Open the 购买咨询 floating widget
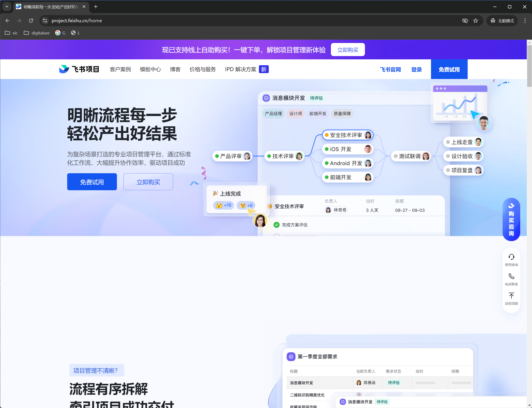 point(511,219)
